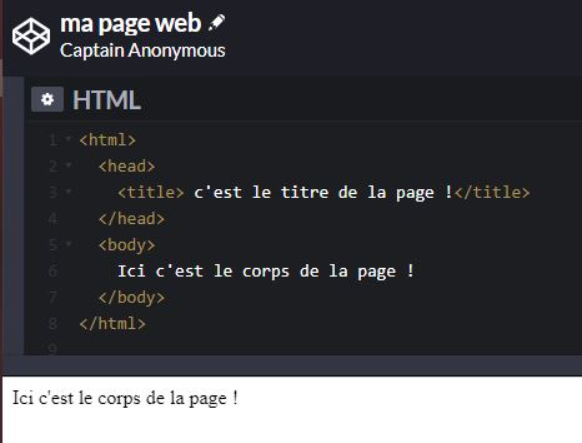Click the left edge resizer of HTML panel
Screen dimensions: 582x443
click(x=14, y=216)
